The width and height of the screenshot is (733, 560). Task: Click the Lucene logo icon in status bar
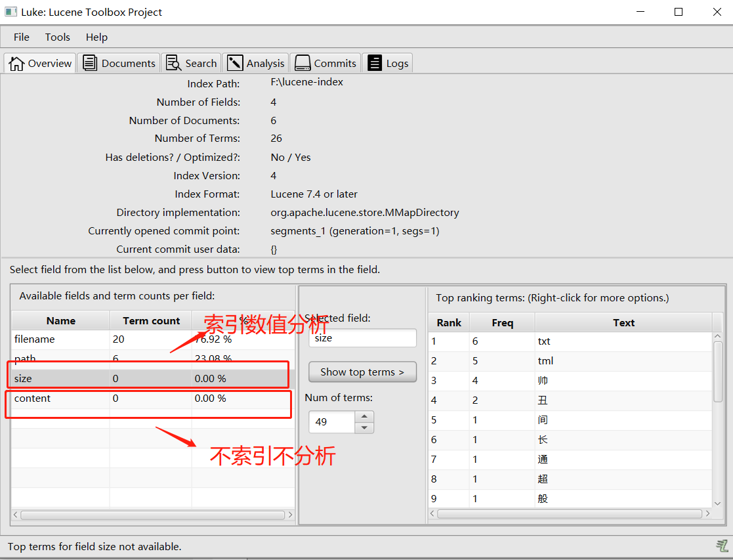722,546
